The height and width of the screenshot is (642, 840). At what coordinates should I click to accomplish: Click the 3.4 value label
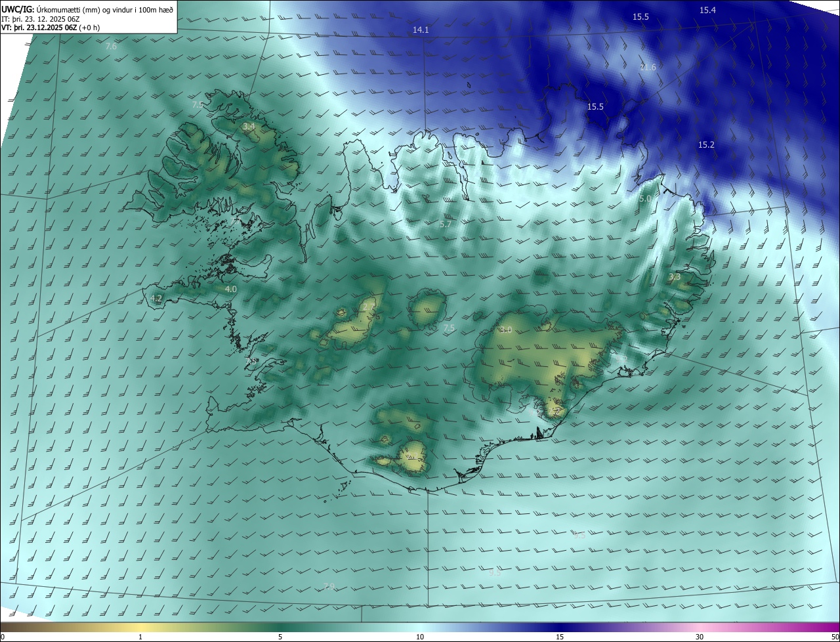point(249,127)
